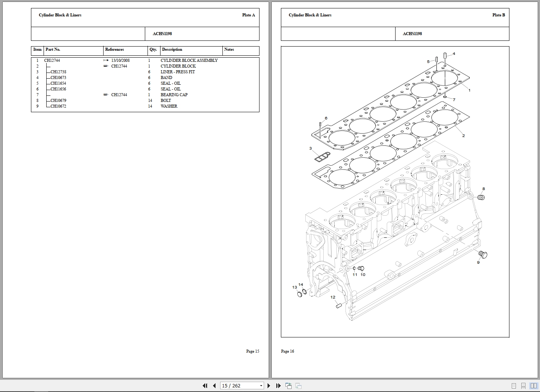
Task: Click the go to first page icon
Action: [205, 386]
